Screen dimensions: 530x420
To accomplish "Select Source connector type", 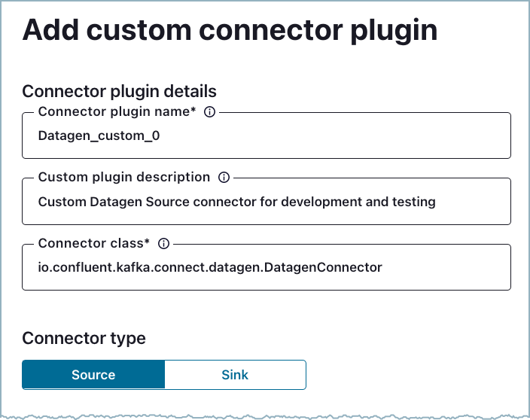I will coord(93,375).
